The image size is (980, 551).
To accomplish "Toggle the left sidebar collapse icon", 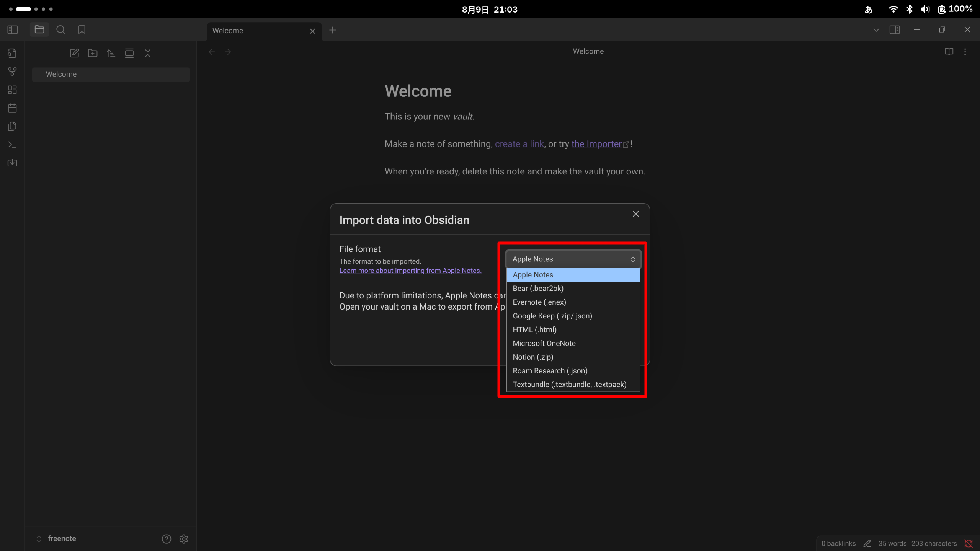I will pyautogui.click(x=13, y=30).
